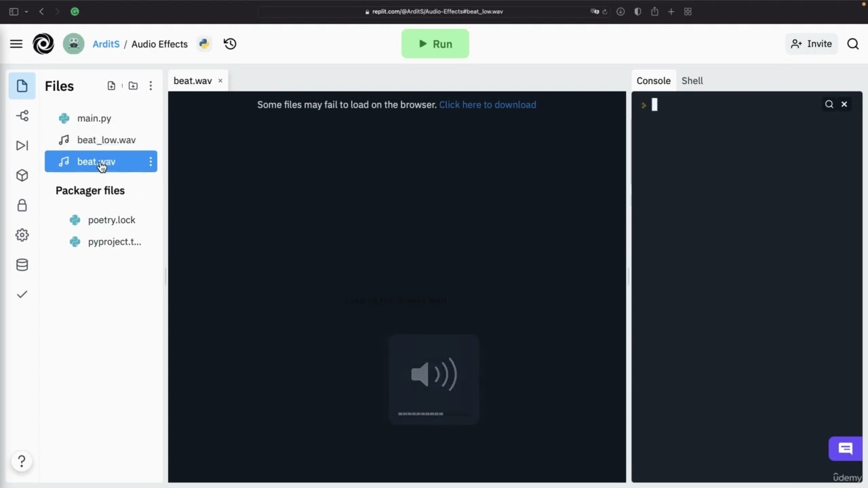Open the Files panel three-dot menu
The image size is (868, 488).
coord(151,86)
